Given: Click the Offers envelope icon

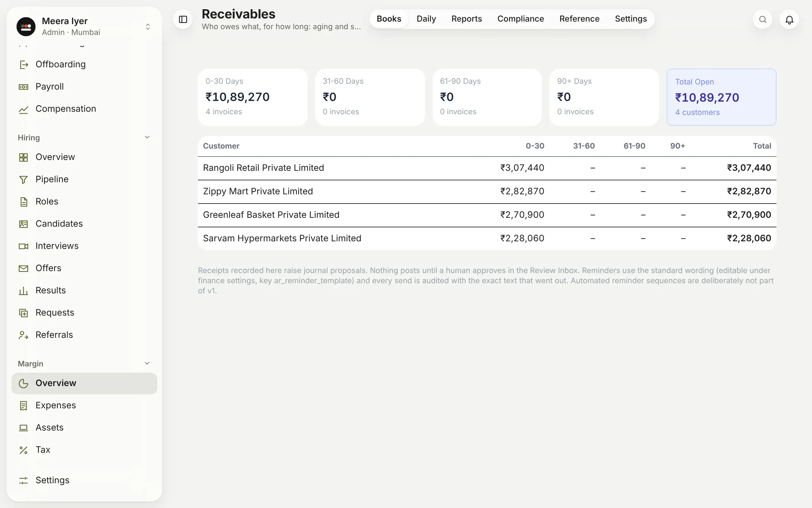Looking at the screenshot, I should tap(23, 268).
